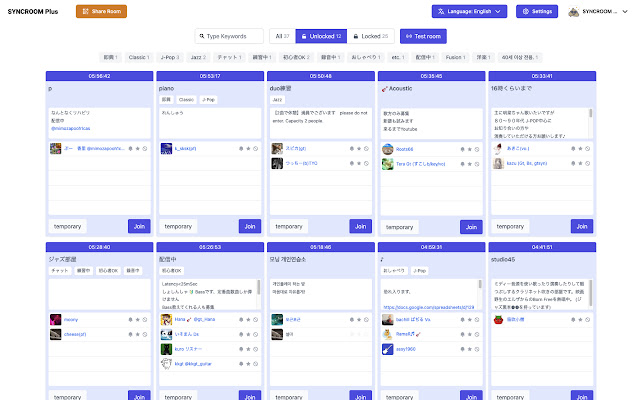Viewport: 640px width, 400px height.
Task: Click description scrollbar in 16時くらいまで room
Action: (x=590, y=113)
